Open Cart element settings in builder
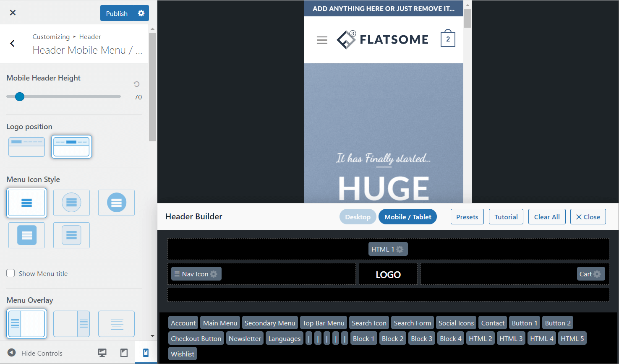The image size is (619, 364). 597,274
